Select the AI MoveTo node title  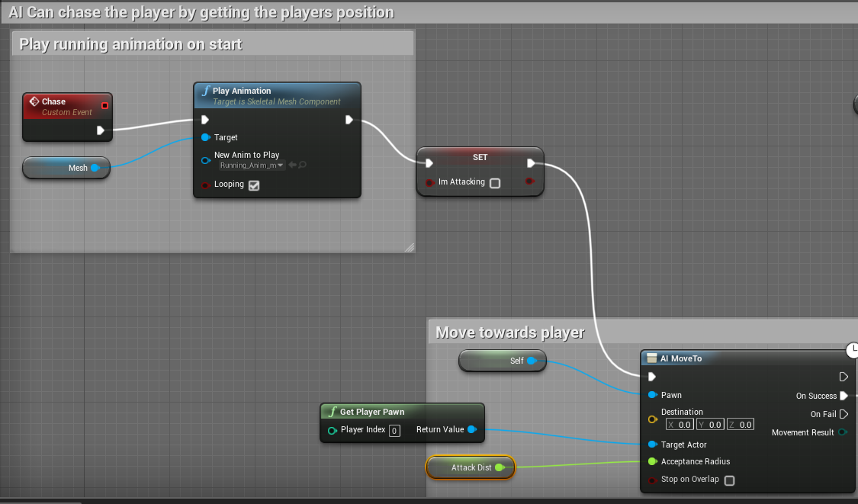[681, 358]
